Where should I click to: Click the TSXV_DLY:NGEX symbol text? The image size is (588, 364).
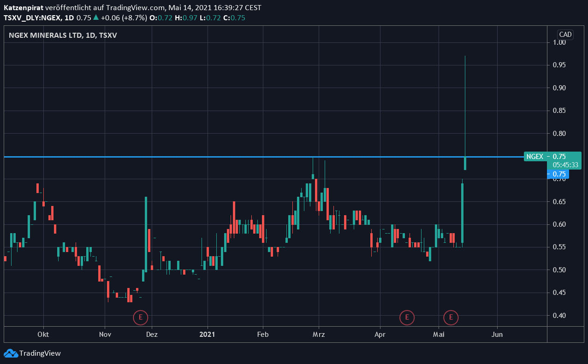click(32, 18)
